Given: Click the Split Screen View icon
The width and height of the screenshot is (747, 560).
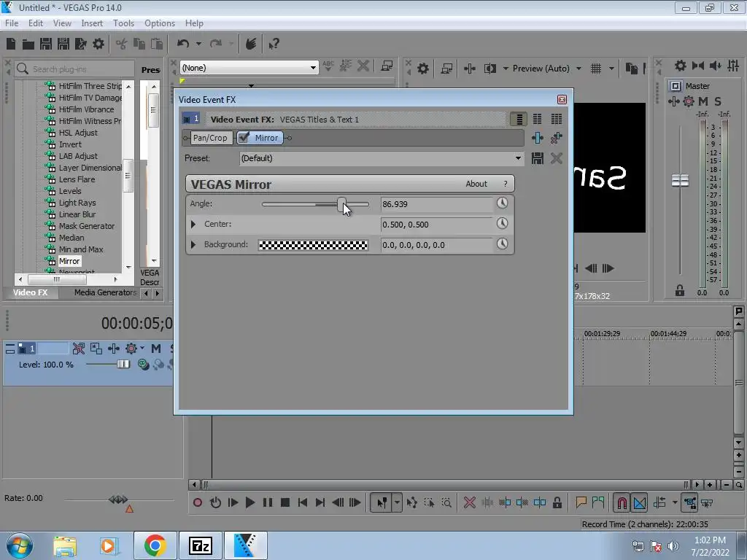Looking at the screenshot, I should tap(490, 69).
